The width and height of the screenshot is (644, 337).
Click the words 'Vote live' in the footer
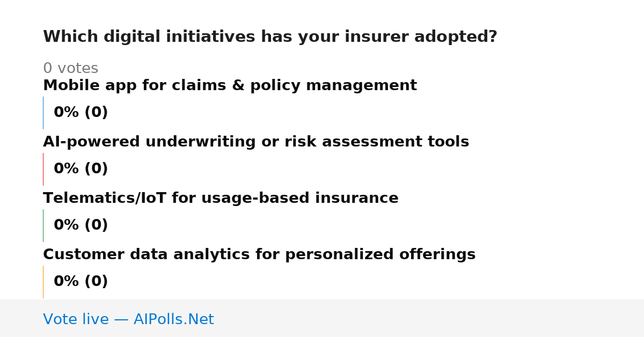click(76, 320)
